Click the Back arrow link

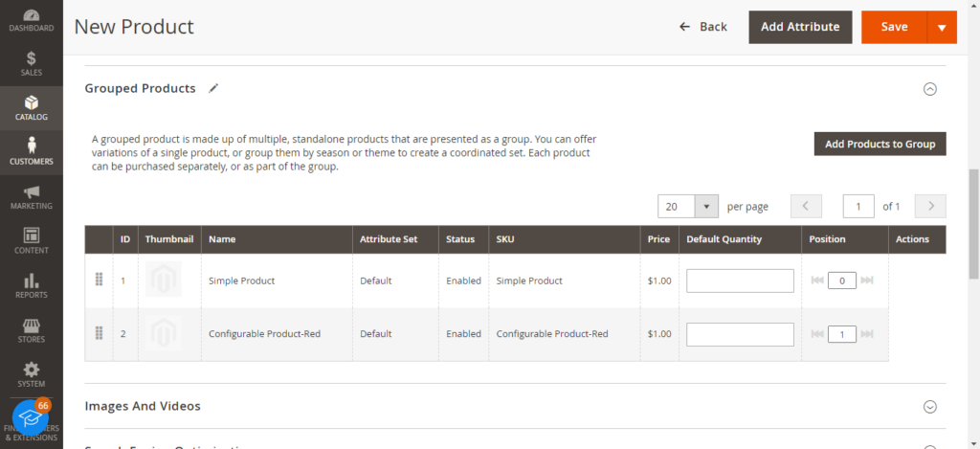[x=703, y=27]
